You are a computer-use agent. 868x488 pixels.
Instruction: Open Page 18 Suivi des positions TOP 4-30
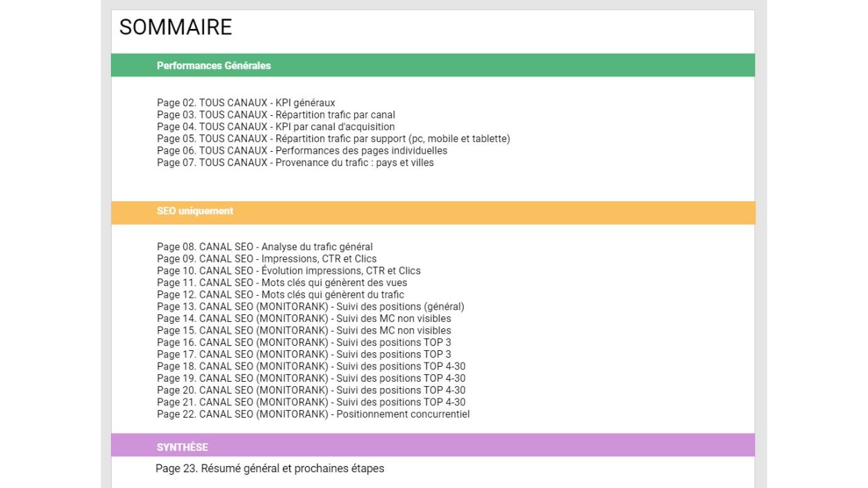coord(311,367)
